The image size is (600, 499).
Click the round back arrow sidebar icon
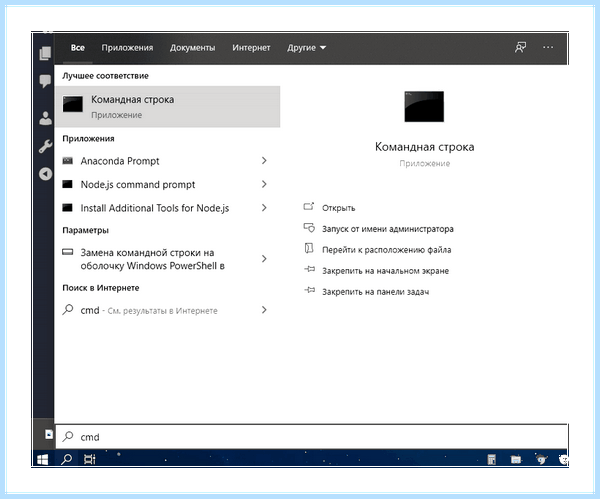tap(45, 174)
